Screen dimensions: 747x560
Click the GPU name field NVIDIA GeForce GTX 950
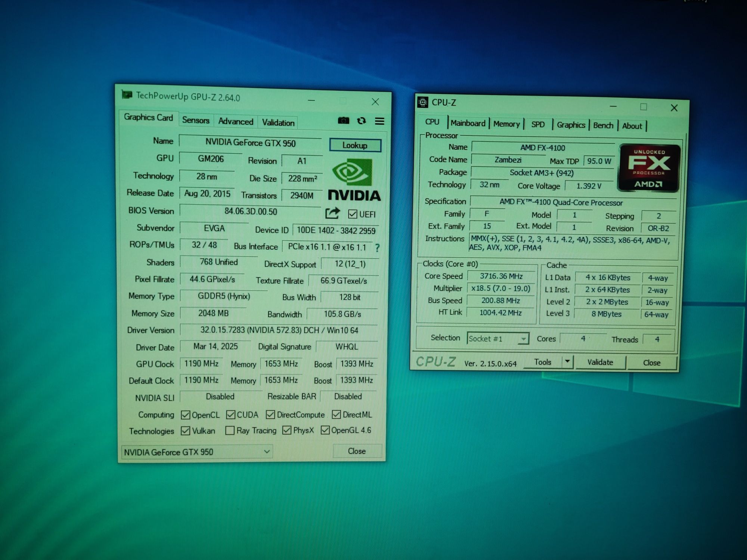pyautogui.click(x=250, y=143)
